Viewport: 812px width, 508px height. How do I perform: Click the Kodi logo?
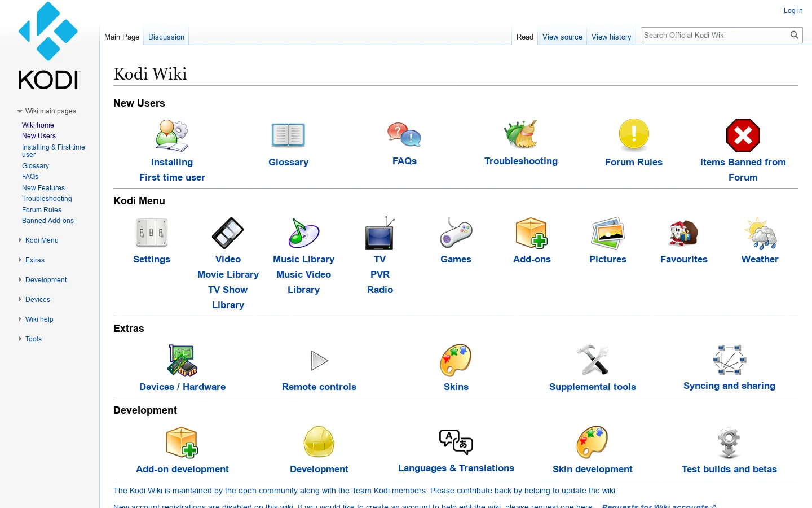(x=48, y=46)
